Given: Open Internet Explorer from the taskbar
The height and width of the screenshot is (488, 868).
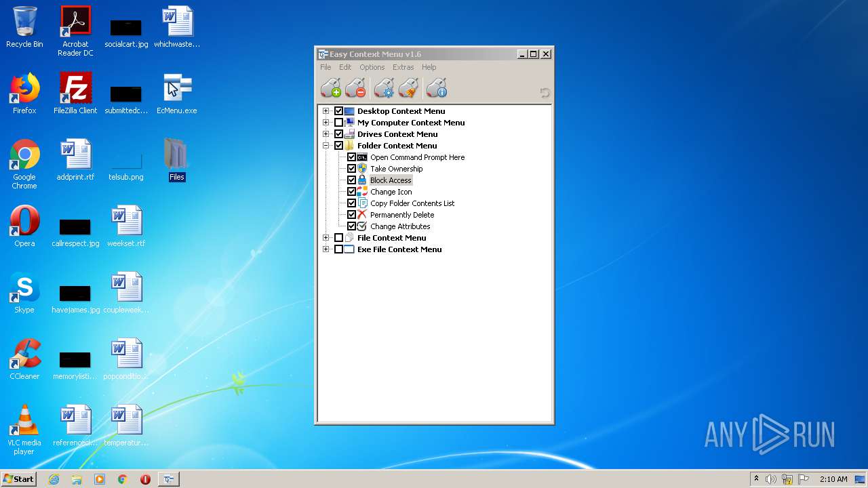Looking at the screenshot, I should click(x=54, y=479).
